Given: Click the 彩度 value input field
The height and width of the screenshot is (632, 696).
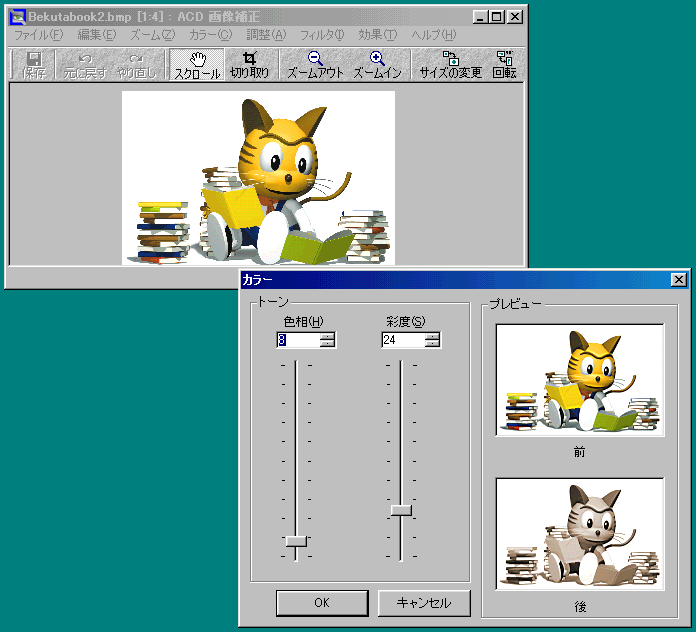Looking at the screenshot, I should (x=401, y=340).
